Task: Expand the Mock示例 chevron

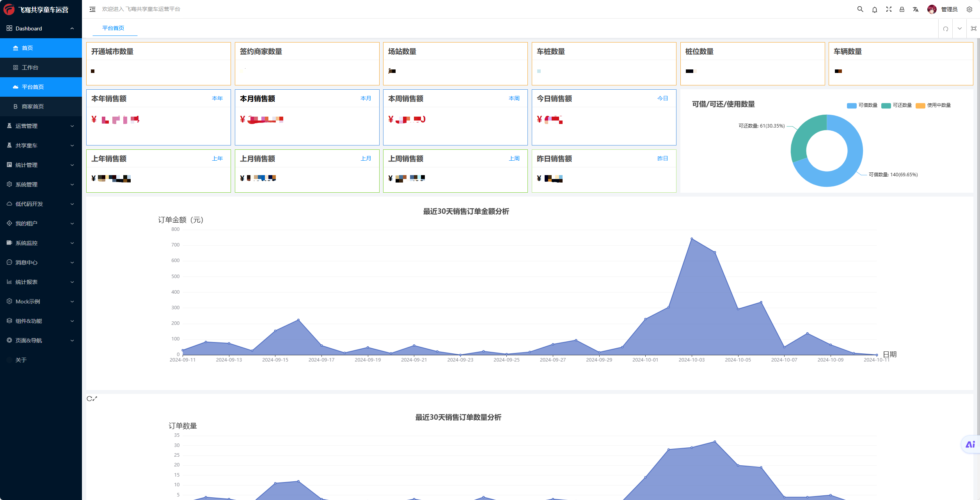Action: point(72,301)
